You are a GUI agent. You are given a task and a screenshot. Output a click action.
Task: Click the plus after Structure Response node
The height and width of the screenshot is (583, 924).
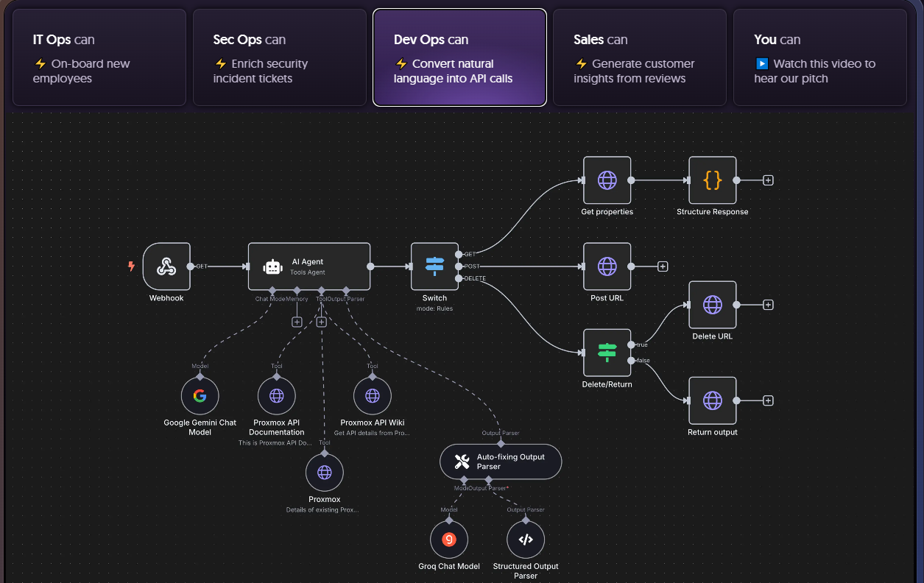click(768, 180)
